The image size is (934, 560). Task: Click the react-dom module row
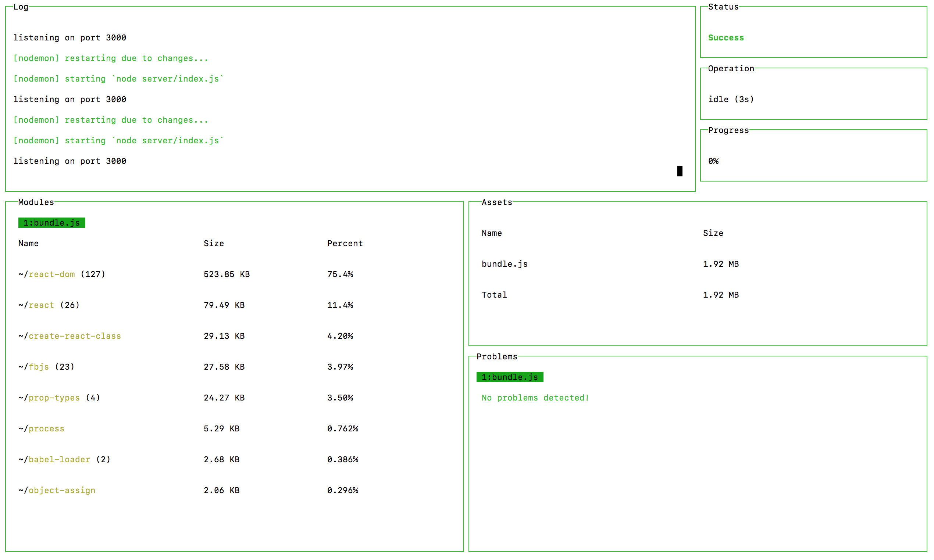[52, 274]
